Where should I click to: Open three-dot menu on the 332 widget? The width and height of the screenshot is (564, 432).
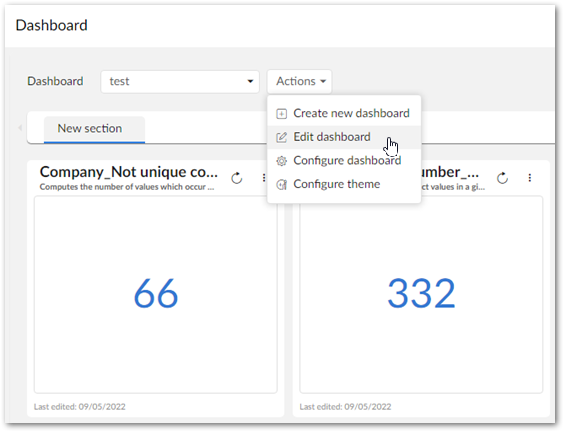point(529,178)
